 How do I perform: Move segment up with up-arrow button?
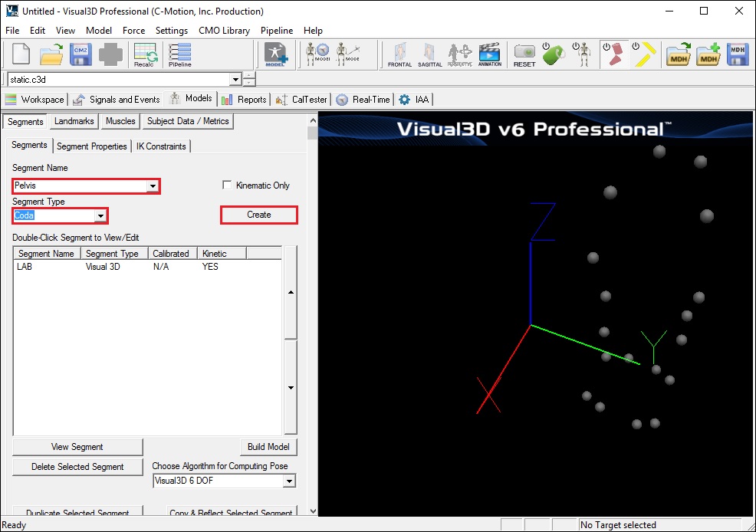tap(291, 292)
